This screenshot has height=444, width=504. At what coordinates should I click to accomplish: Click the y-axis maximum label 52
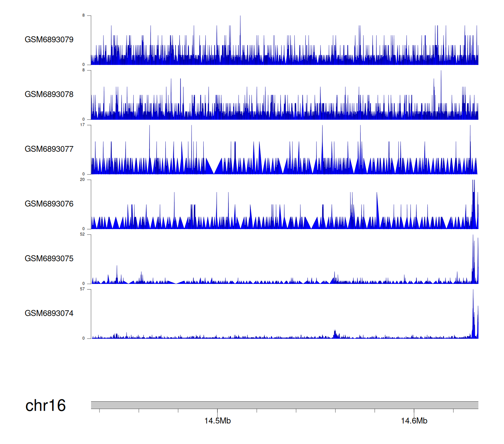[82, 234]
